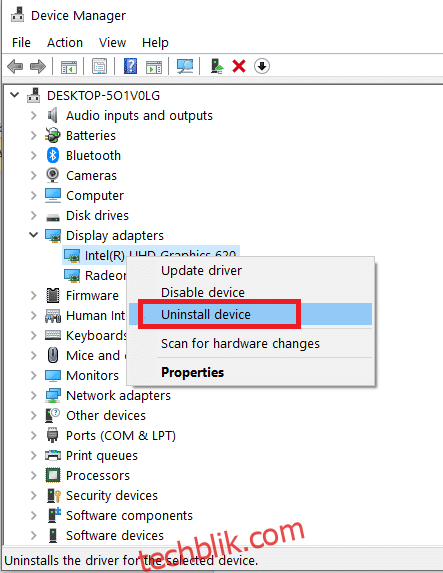Viewport: 443px width, 573px height.
Task: Select the Other devices tree item
Action: tap(106, 415)
